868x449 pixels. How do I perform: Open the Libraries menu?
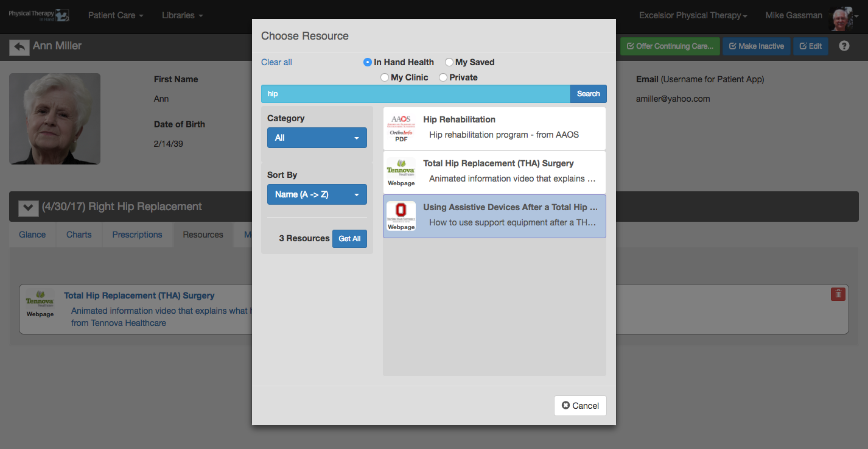[183, 15]
